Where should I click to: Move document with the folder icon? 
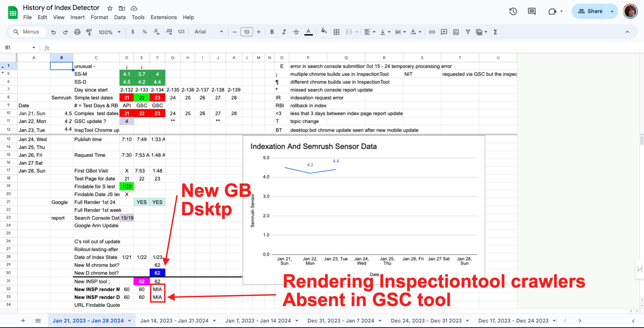(x=122, y=8)
